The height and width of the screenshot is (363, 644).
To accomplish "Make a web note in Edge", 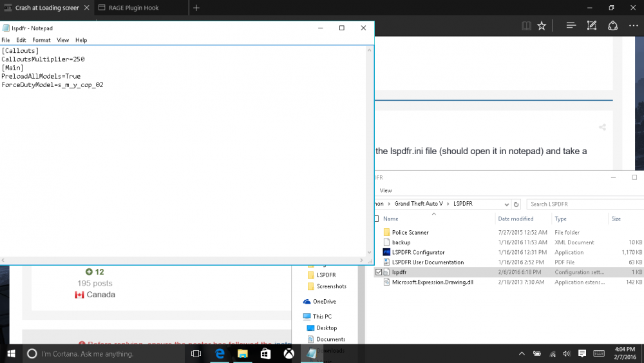I will click(592, 26).
